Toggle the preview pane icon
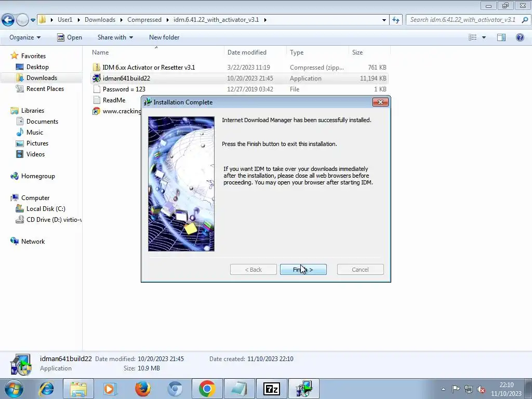532x399 pixels. coord(501,37)
